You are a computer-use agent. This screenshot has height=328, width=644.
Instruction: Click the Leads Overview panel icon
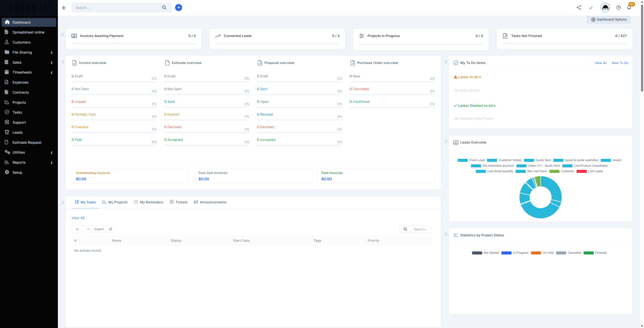456,142
